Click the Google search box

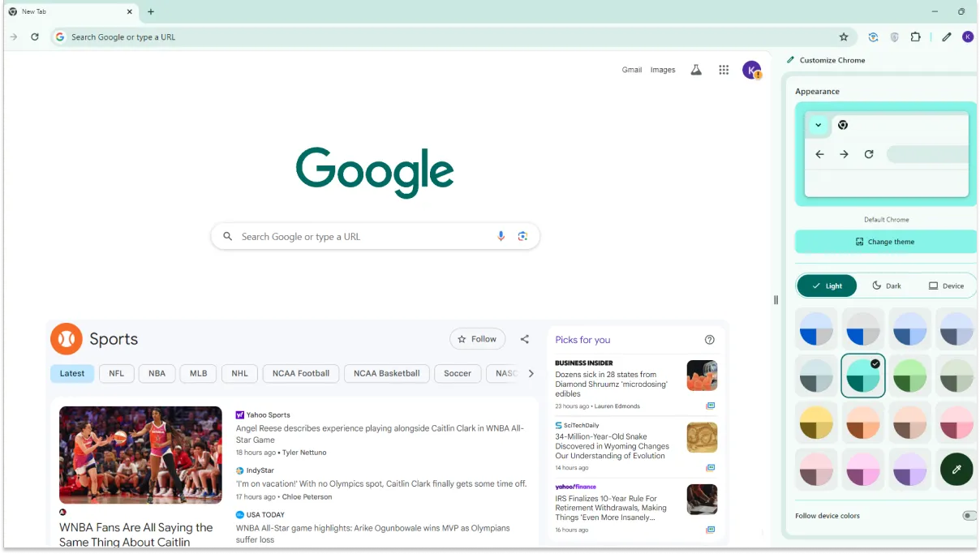[375, 236]
